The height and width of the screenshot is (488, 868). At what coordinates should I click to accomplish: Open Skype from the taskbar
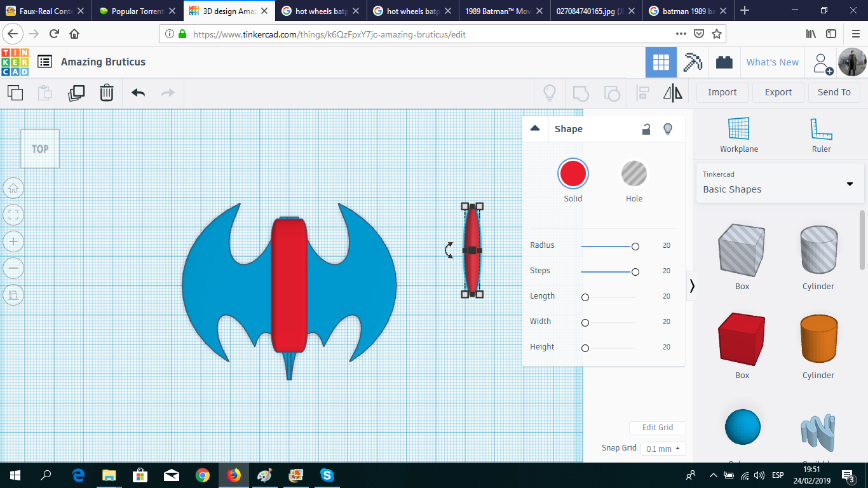[327, 476]
